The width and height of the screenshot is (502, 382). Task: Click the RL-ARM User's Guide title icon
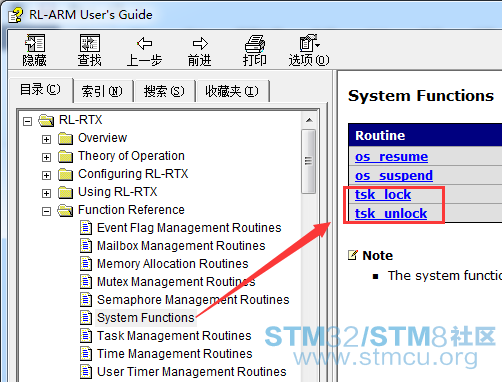point(15,15)
